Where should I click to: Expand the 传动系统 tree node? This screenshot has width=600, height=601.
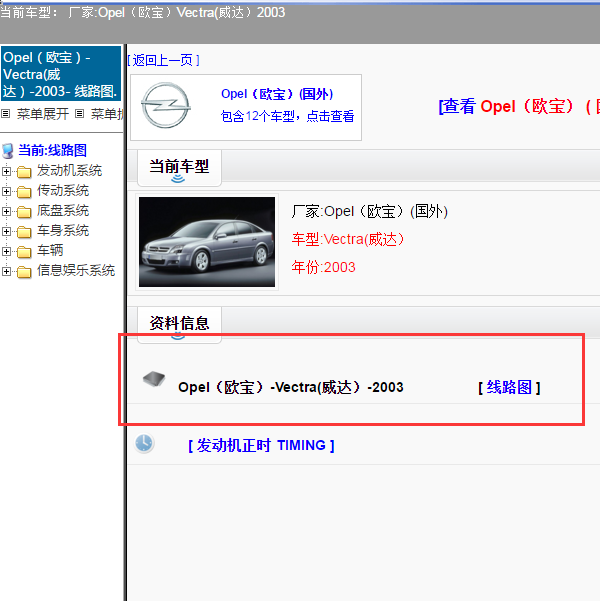click(6, 191)
